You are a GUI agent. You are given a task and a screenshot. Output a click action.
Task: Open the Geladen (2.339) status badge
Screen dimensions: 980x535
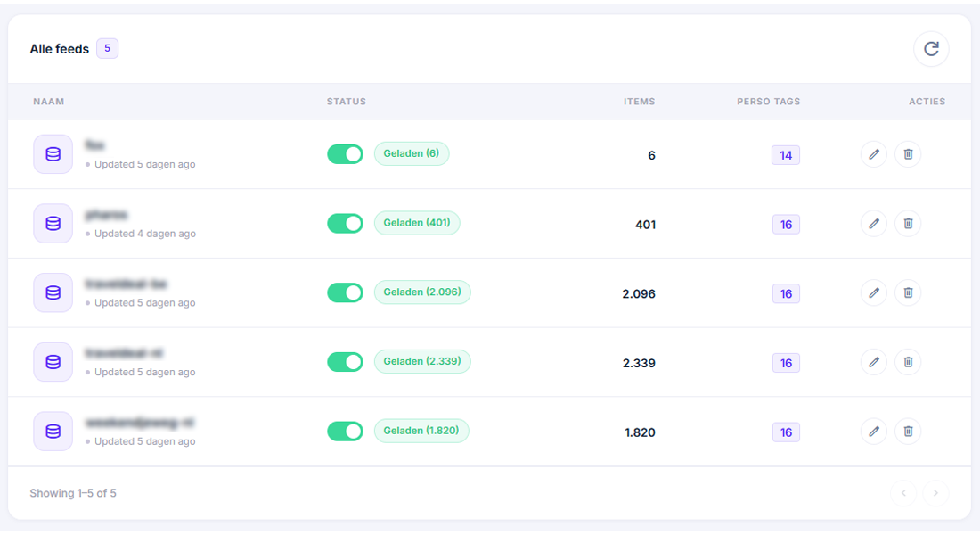tap(422, 362)
